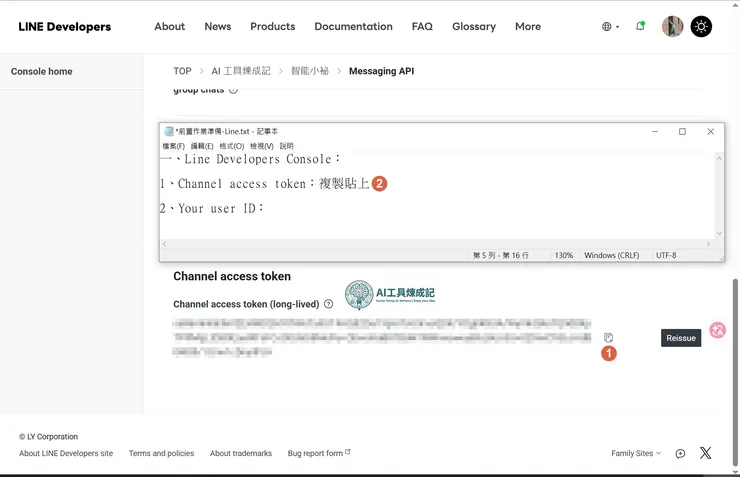The image size is (740, 477).
Task: Open Terms and policies link
Action: click(161, 453)
